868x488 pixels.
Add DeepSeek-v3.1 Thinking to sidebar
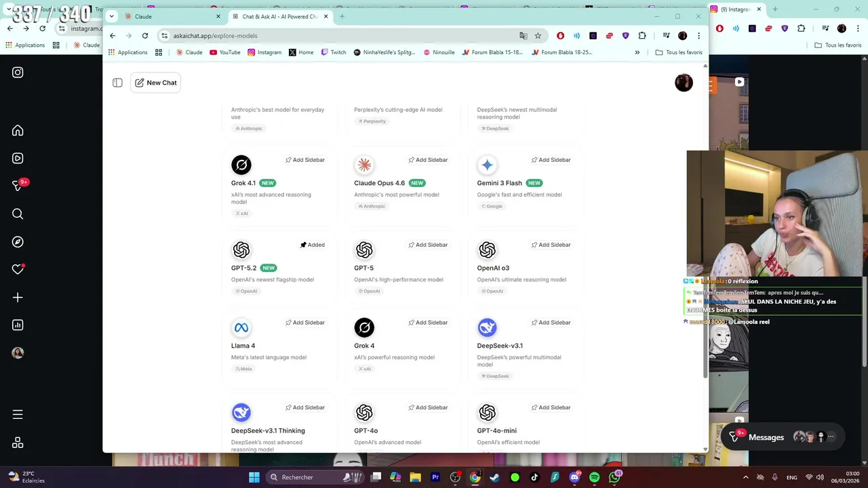305,407
